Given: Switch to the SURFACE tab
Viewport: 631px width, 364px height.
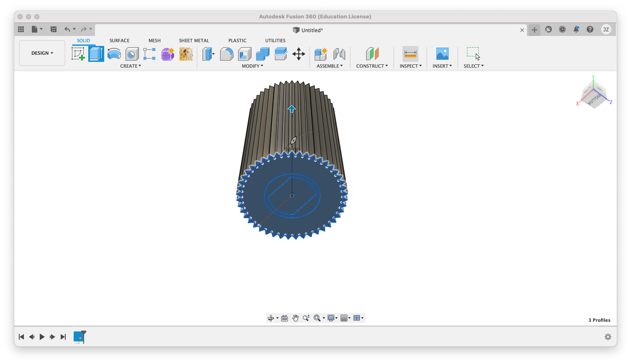Looking at the screenshot, I should pos(119,41).
